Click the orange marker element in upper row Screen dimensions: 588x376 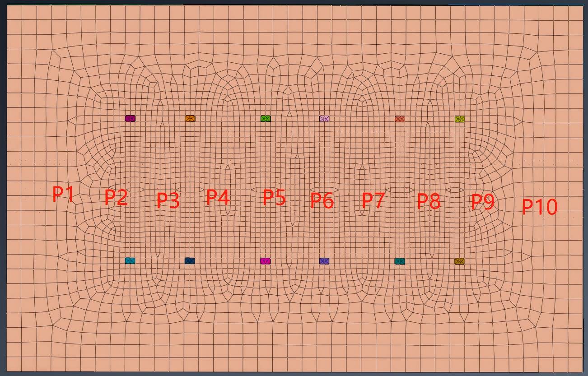pyautogui.click(x=190, y=119)
